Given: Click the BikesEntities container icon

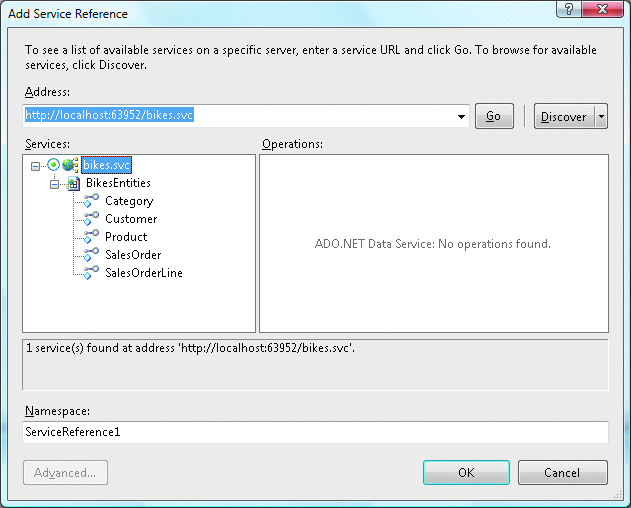Looking at the screenshot, I should tap(73, 183).
